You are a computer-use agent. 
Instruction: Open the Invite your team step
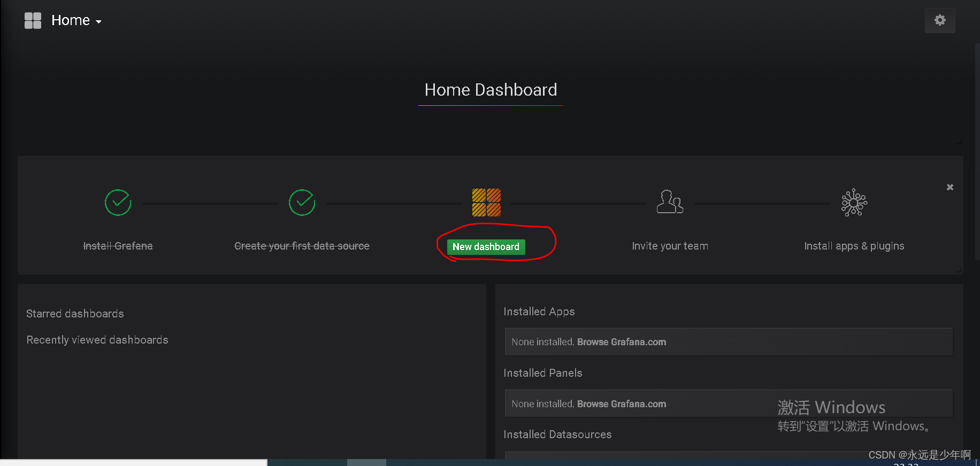670,246
